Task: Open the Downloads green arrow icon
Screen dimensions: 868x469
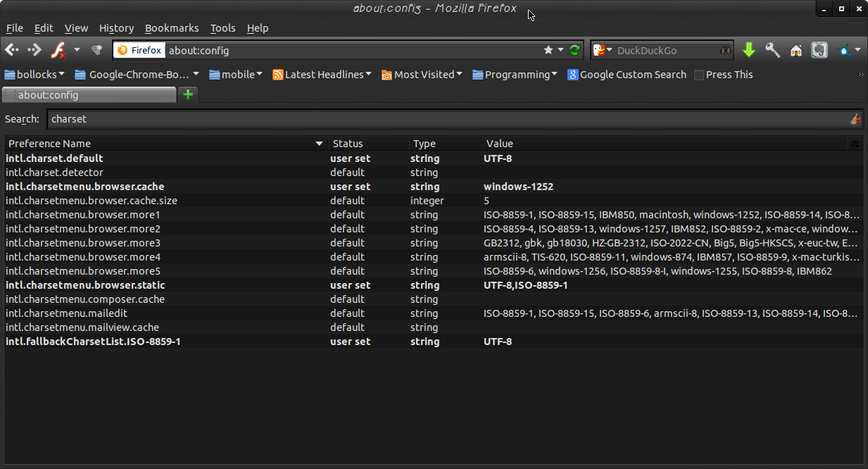Action: pyautogui.click(x=749, y=50)
